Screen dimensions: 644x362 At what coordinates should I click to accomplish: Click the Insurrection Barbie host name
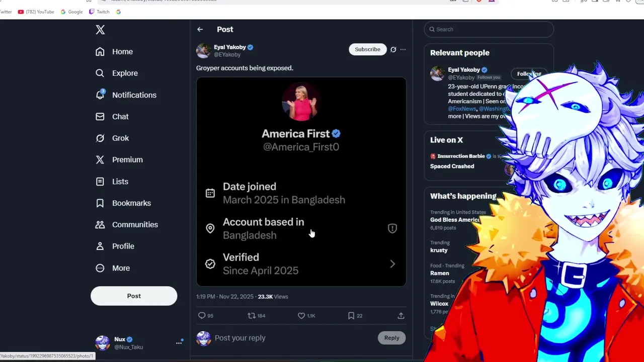pyautogui.click(x=461, y=156)
